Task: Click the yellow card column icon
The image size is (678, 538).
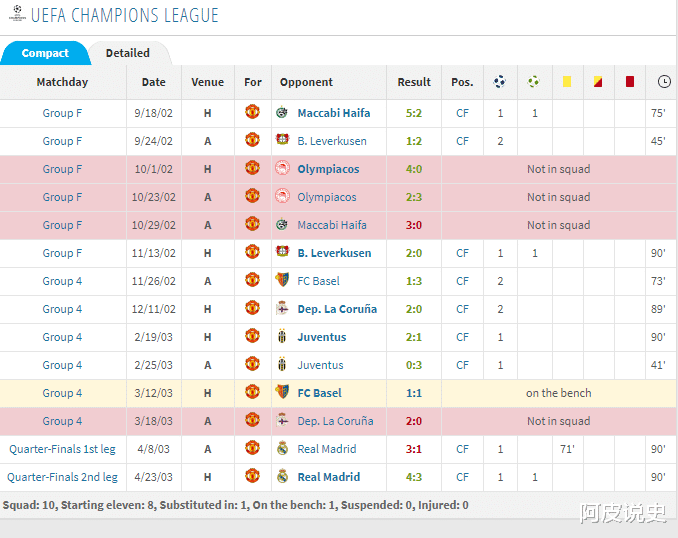Action: (x=567, y=82)
